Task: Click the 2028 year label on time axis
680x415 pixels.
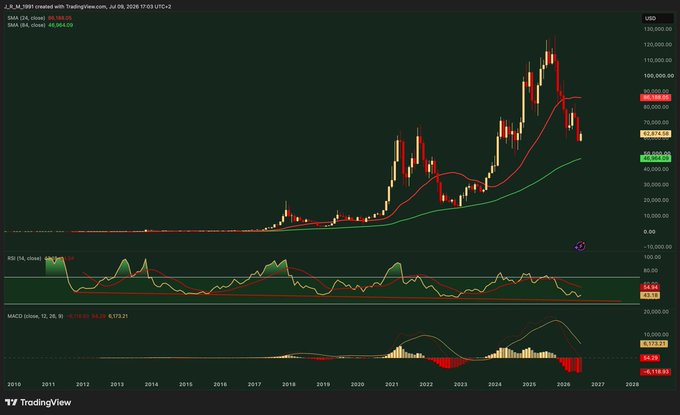Action: [x=632, y=384]
